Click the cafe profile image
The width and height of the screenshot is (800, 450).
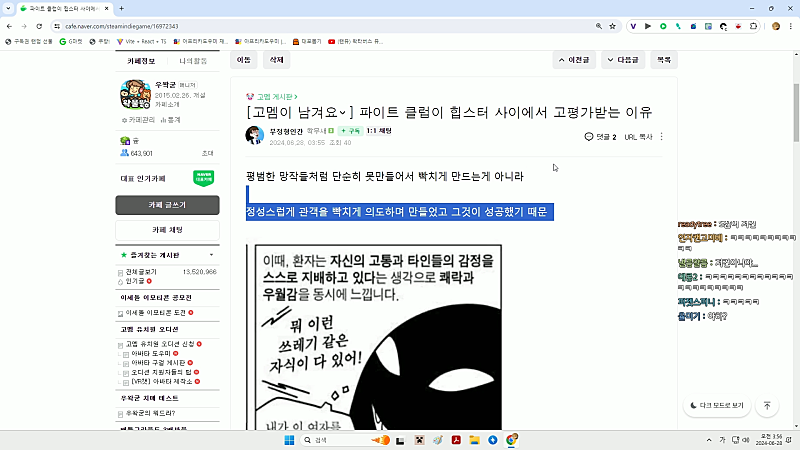(135, 94)
